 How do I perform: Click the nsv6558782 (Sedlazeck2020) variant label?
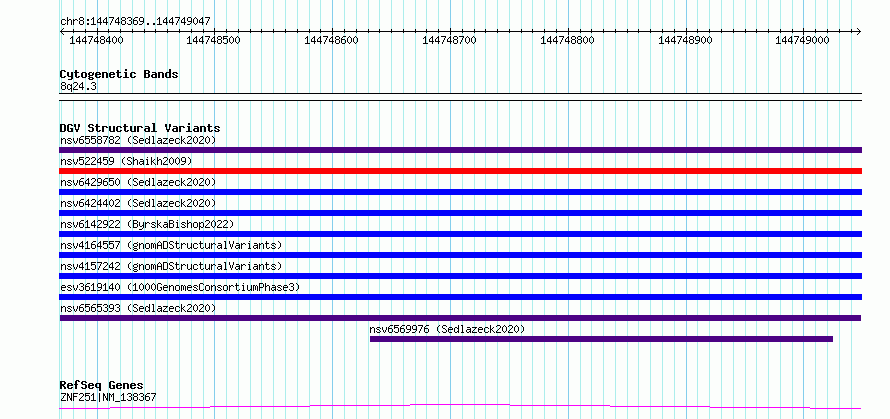coord(138,140)
